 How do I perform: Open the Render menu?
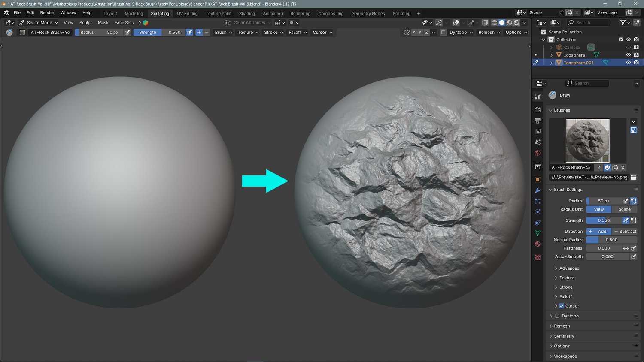[x=47, y=13]
